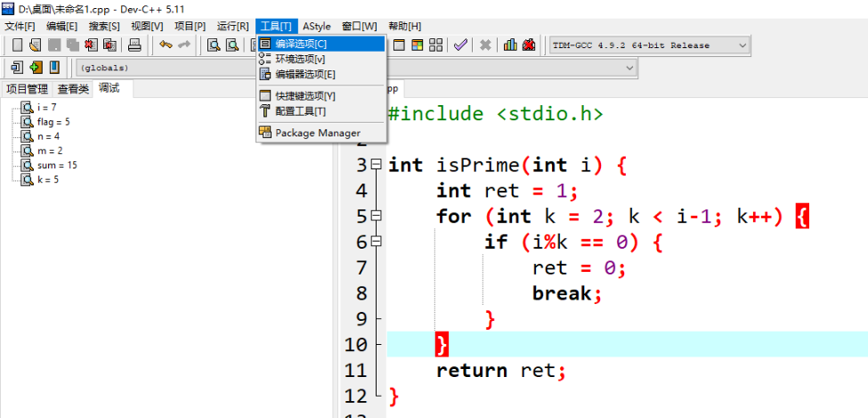Click the Run window icon in toolbar
This screenshot has height=418, width=868.
tap(399, 45)
